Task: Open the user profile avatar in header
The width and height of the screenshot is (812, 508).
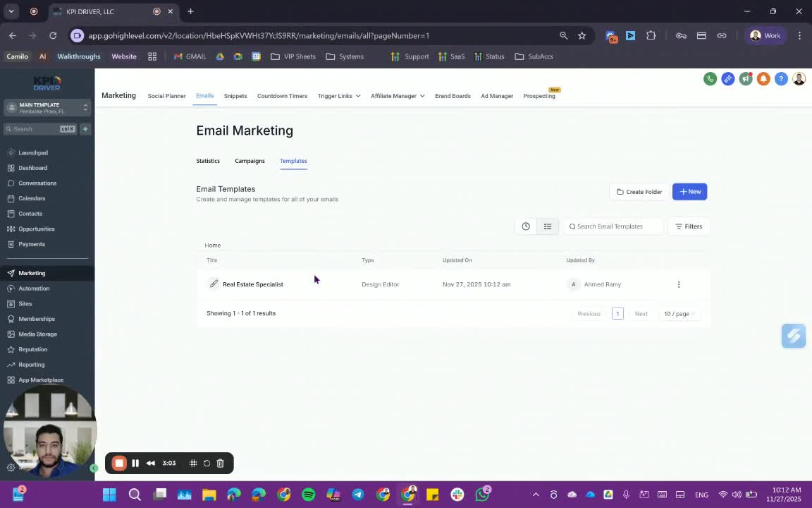Action: 799,79
